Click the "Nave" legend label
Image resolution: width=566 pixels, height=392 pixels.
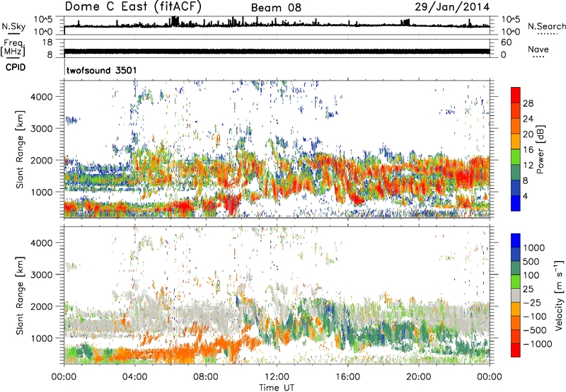538,49
